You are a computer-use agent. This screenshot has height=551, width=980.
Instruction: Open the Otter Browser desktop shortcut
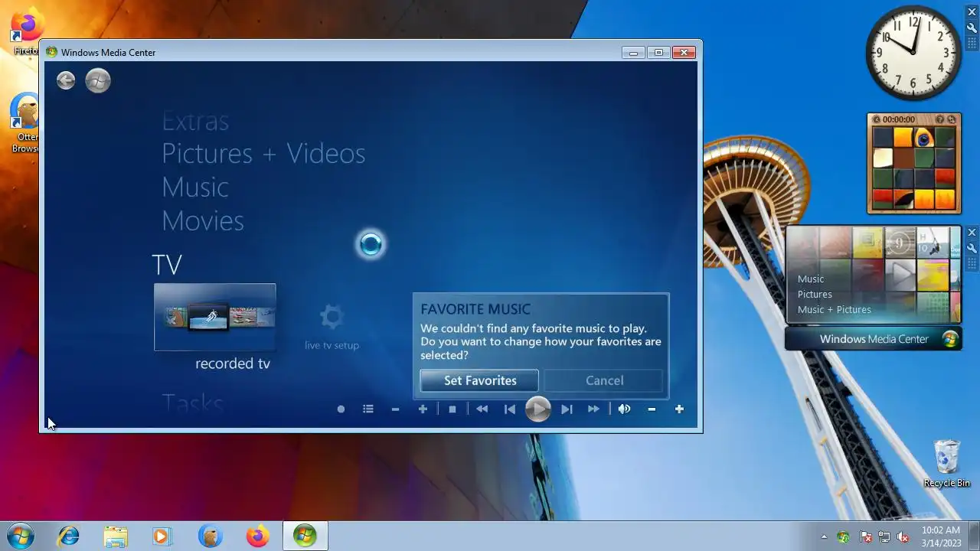(25, 122)
